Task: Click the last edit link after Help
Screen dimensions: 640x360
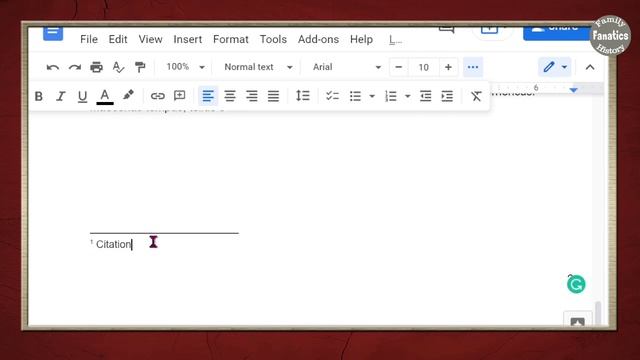Action: [395, 40]
